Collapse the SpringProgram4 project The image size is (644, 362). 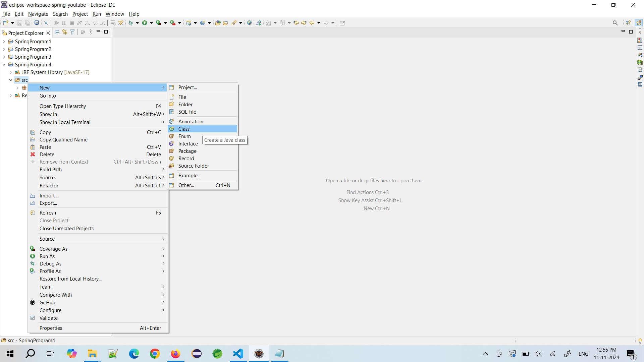4,65
